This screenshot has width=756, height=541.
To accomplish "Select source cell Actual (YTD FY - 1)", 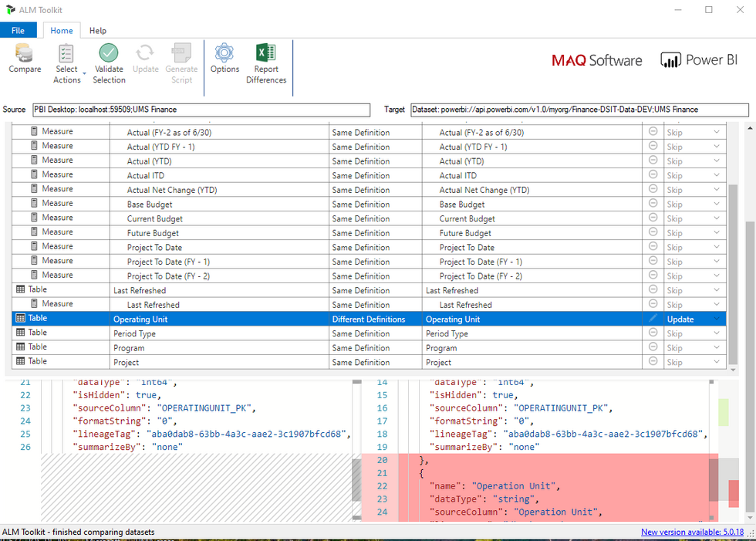I will [x=219, y=147].
